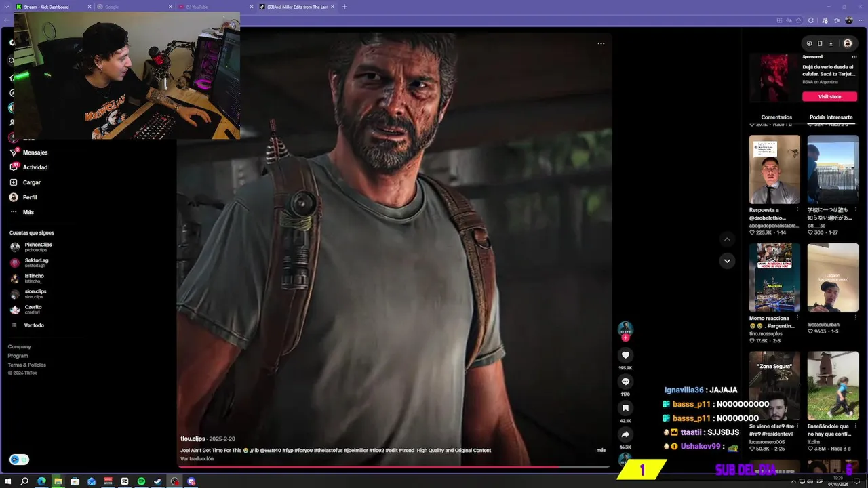This screenshot has height=488, width=868.
Task: Open the Company footer link
Action: tap(19, 346)
